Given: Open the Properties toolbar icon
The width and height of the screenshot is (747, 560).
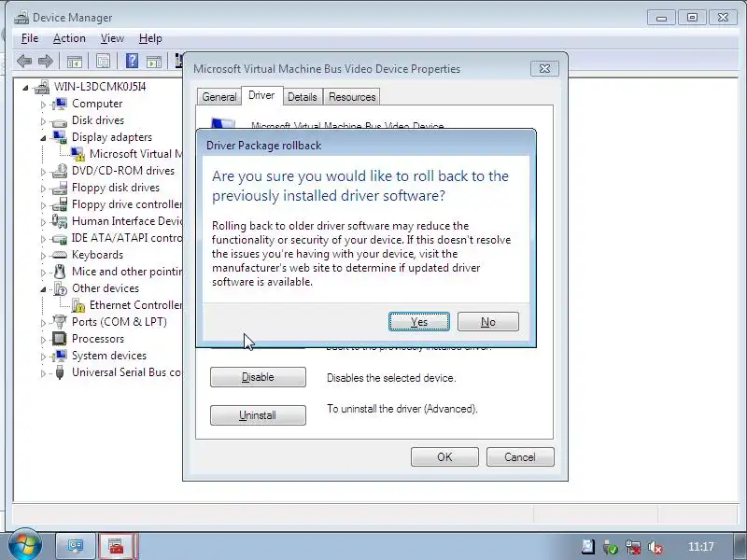Looking at the screenshot, I should tap(103, 62).
